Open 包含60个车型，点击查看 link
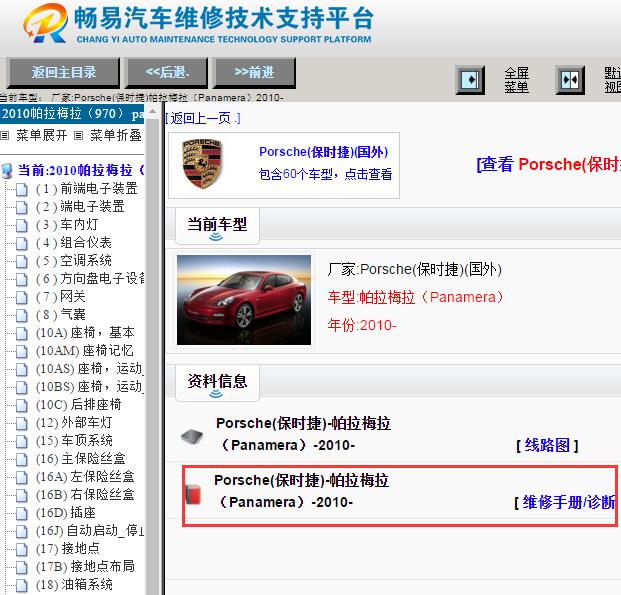The height and width of the screenshot is (595, 621). coord(325,174)
